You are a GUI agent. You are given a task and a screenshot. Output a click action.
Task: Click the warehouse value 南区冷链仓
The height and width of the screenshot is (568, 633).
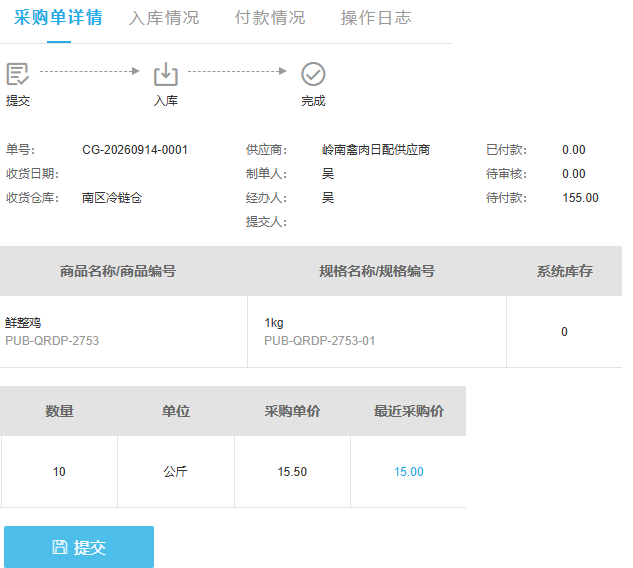point(112,198)
